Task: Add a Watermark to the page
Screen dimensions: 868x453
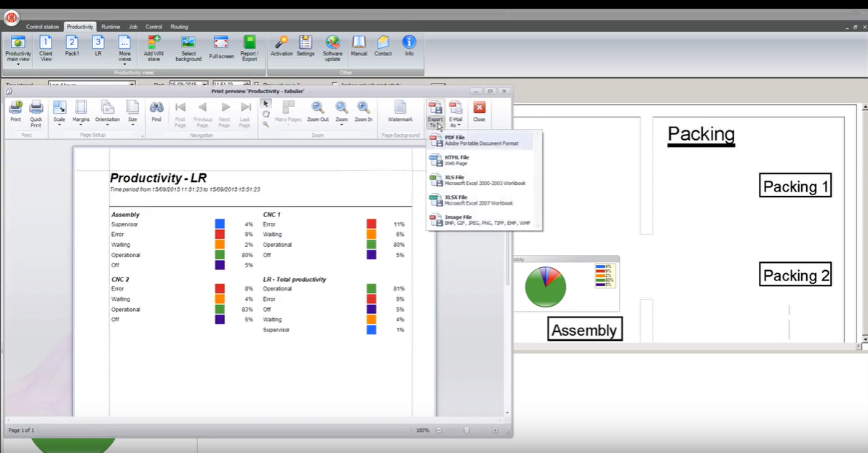Action: [400, 111]
